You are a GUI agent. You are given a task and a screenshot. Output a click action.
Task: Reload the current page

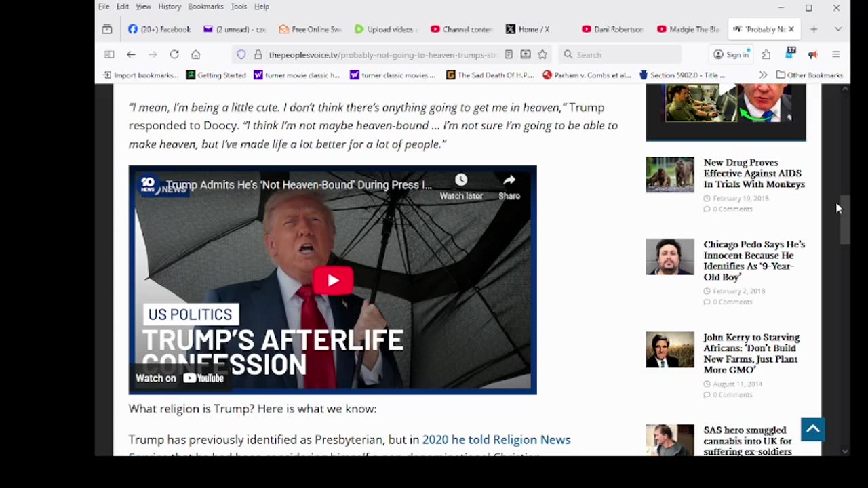point(174,54)
